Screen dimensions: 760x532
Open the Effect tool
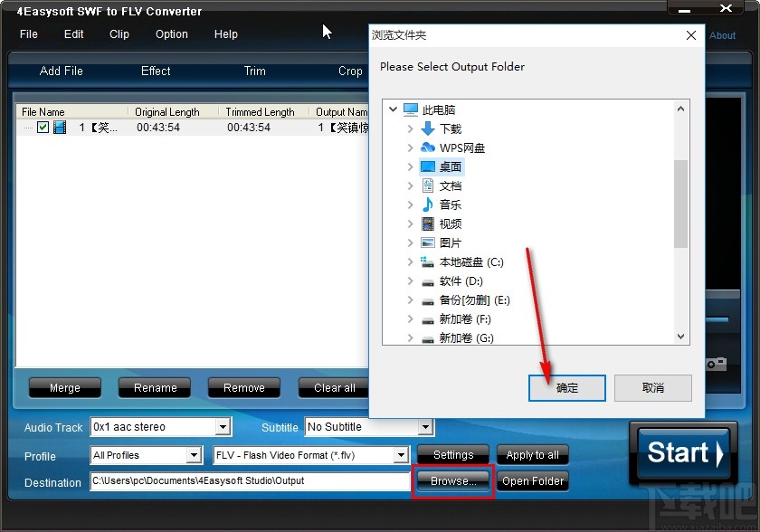155,71
